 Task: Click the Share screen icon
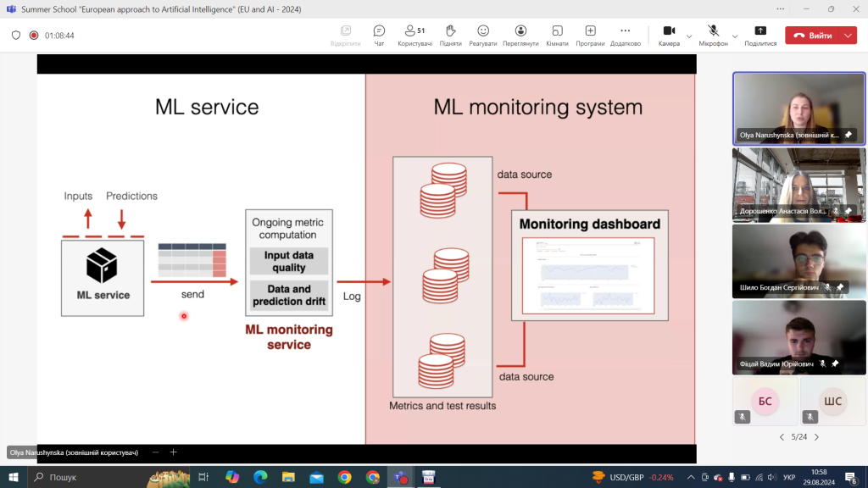[x=760, y=35]
